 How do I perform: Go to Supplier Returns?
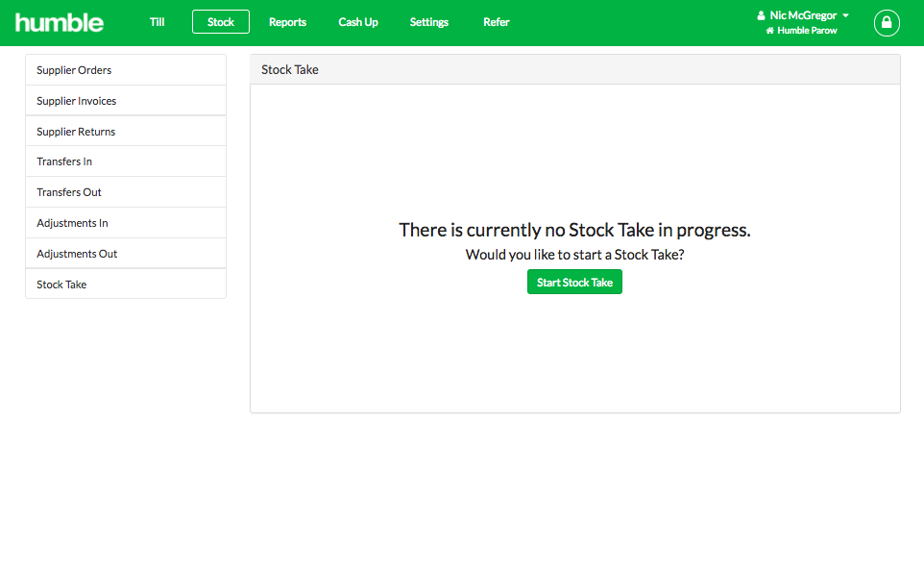tap(126, 131)
